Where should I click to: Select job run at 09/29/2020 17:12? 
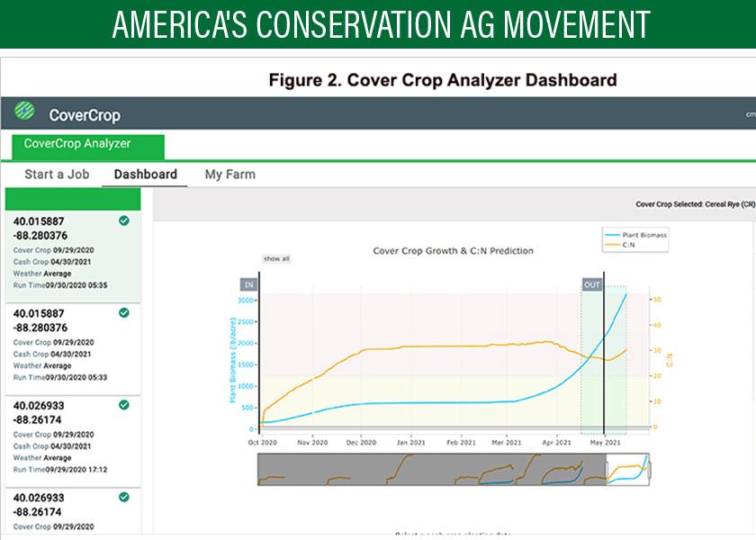click(73, 441)
